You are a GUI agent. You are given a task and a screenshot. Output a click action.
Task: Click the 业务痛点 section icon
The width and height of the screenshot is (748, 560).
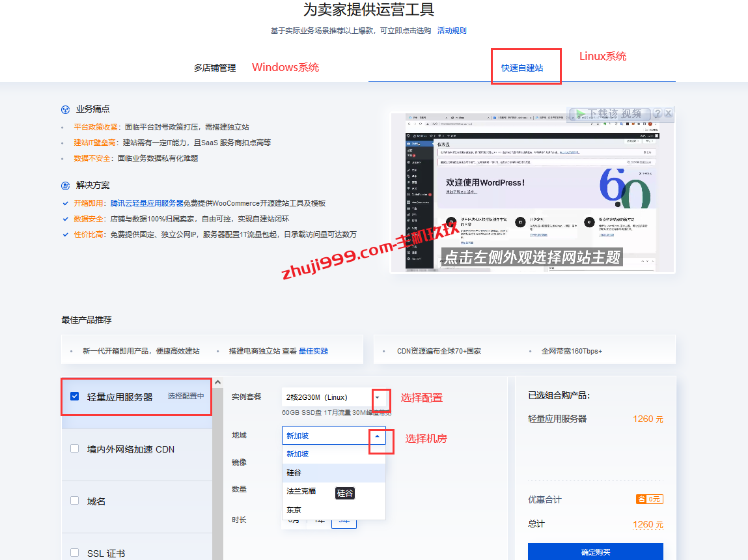[65, 109]
